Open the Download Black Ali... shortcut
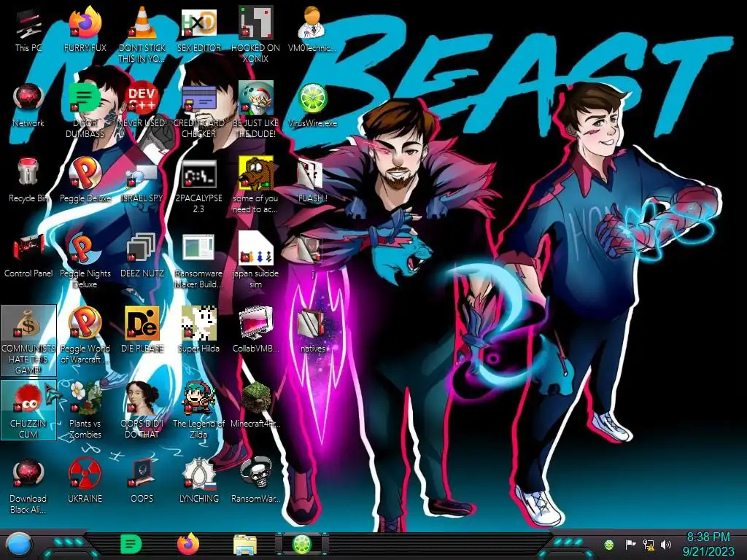Screen dimensions: 747x560 [28, 486]
